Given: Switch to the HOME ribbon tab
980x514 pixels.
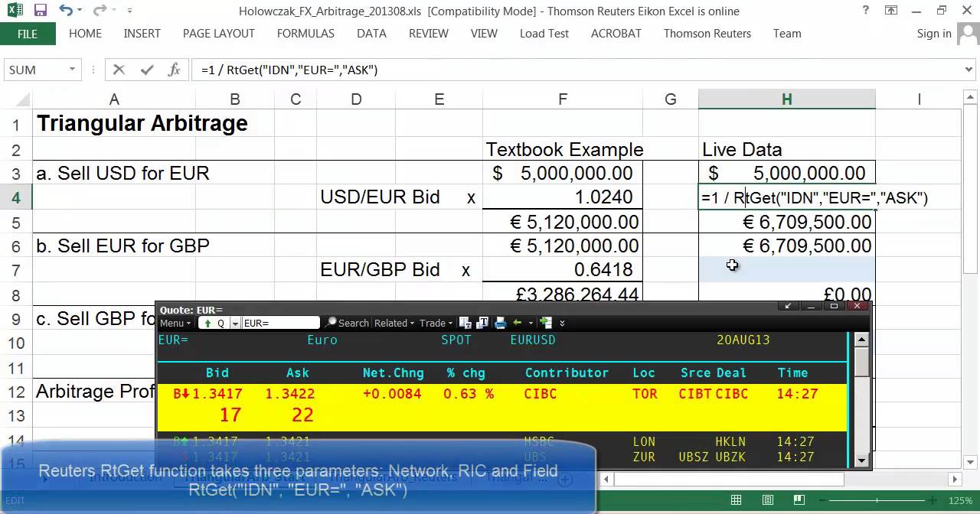Looking at the screenshot, I should pos(85,34).
